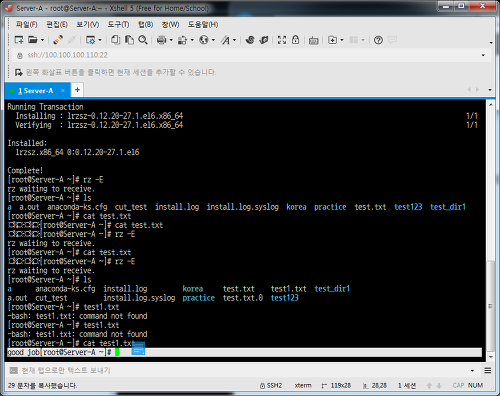Expand the Properties icon dropdown arrow
This screenshot has height=396, width=500.
click(x=100, y=40)
